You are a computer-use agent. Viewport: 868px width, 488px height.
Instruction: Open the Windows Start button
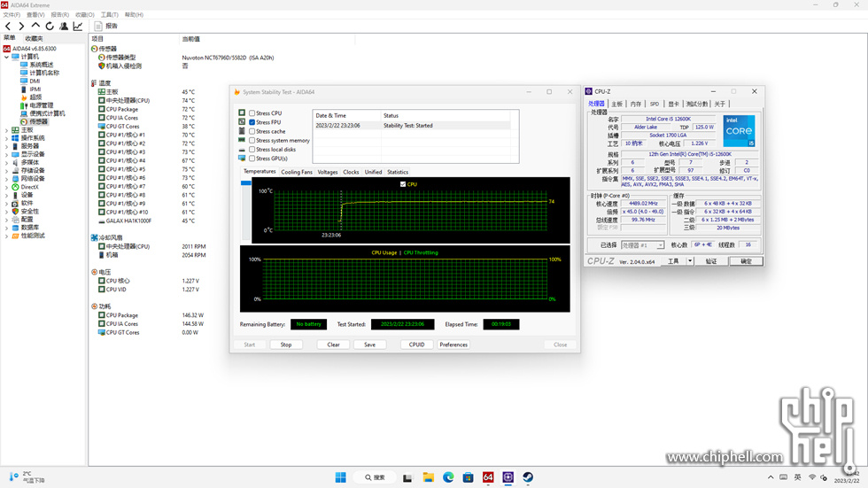(340, 477)
